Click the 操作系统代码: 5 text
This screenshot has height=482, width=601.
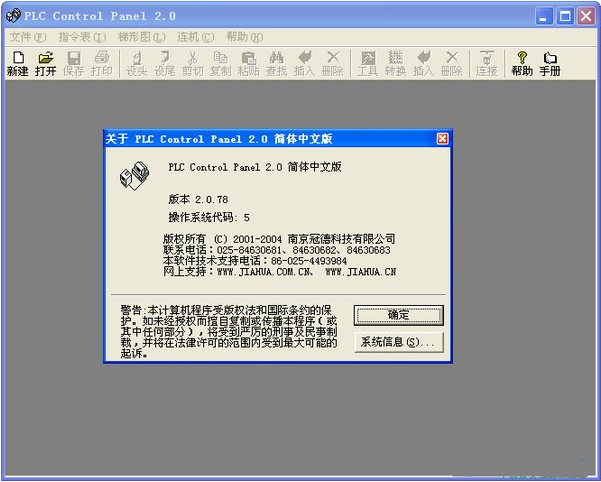click(209, 218)
